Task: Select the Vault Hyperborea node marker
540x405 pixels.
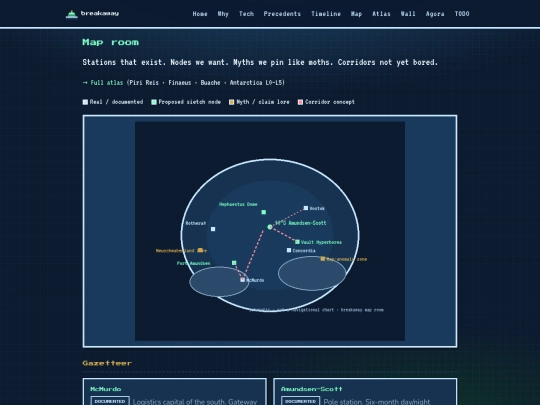Action: [297, 242]
